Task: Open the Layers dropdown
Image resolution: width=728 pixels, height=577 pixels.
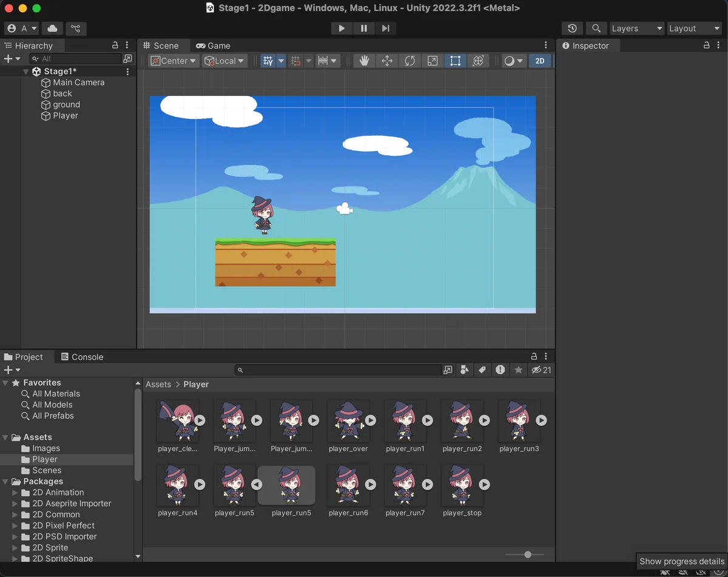Action: coord(637,29)
